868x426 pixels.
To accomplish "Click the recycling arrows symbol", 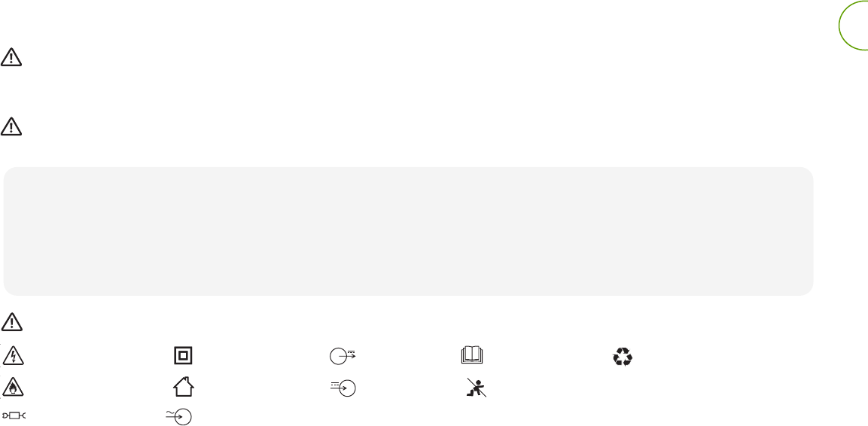I will point(623,358).
